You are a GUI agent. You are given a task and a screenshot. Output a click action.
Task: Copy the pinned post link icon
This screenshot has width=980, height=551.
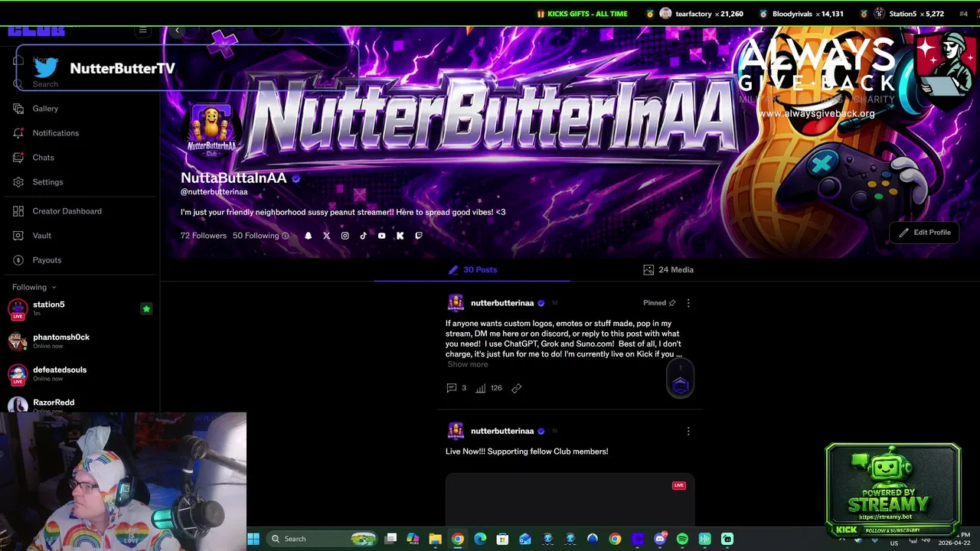(517, 388)
